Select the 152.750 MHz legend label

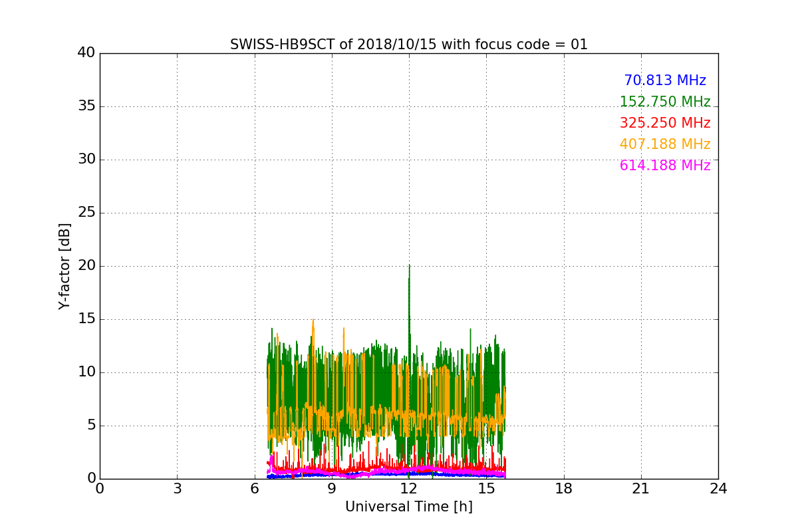665,102
